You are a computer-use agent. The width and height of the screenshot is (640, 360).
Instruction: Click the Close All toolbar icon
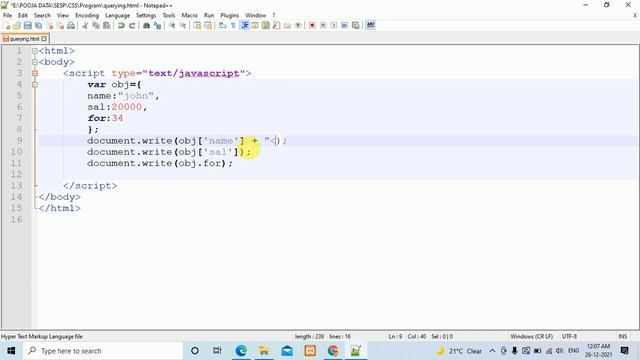pos(60,25)
